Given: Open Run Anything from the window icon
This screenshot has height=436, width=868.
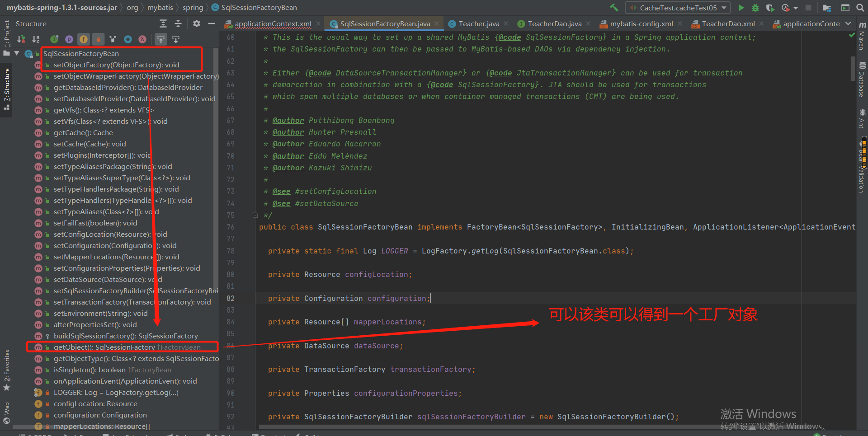Looking at the screenshot, I should pyautogui.click(x=845, y=7).
